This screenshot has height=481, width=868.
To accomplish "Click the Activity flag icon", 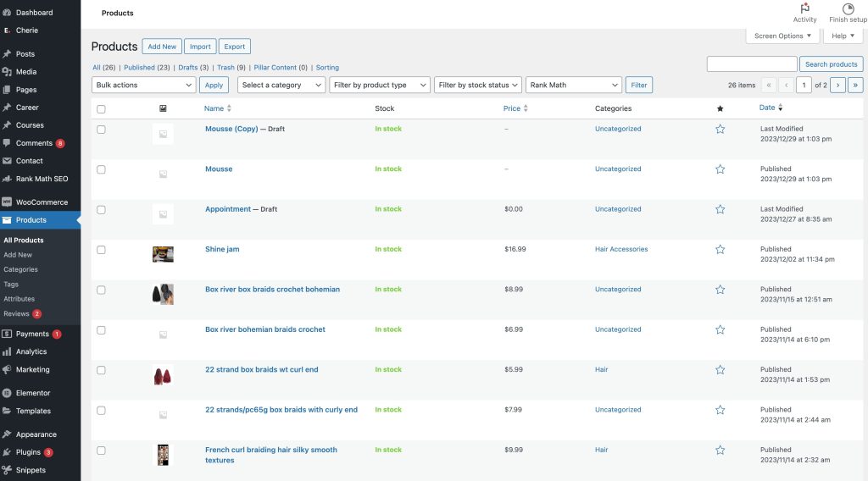I will pos(804,8).
